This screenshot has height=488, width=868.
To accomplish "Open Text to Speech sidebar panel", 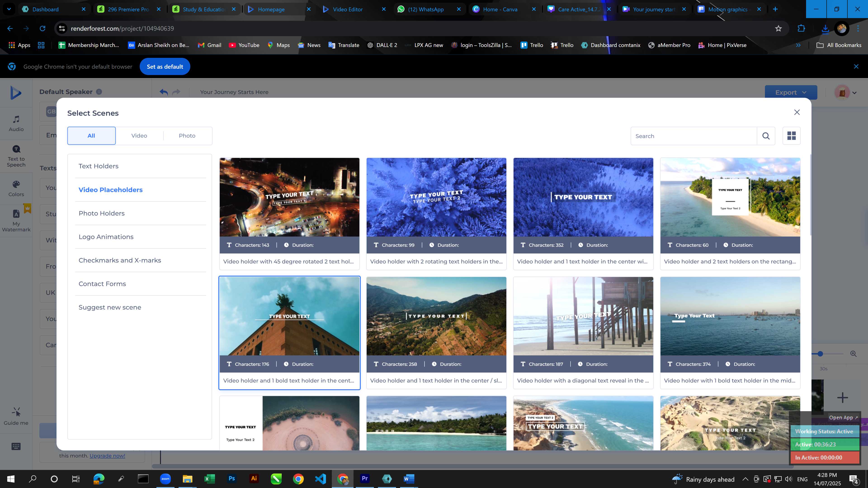I will coord(16,156).
